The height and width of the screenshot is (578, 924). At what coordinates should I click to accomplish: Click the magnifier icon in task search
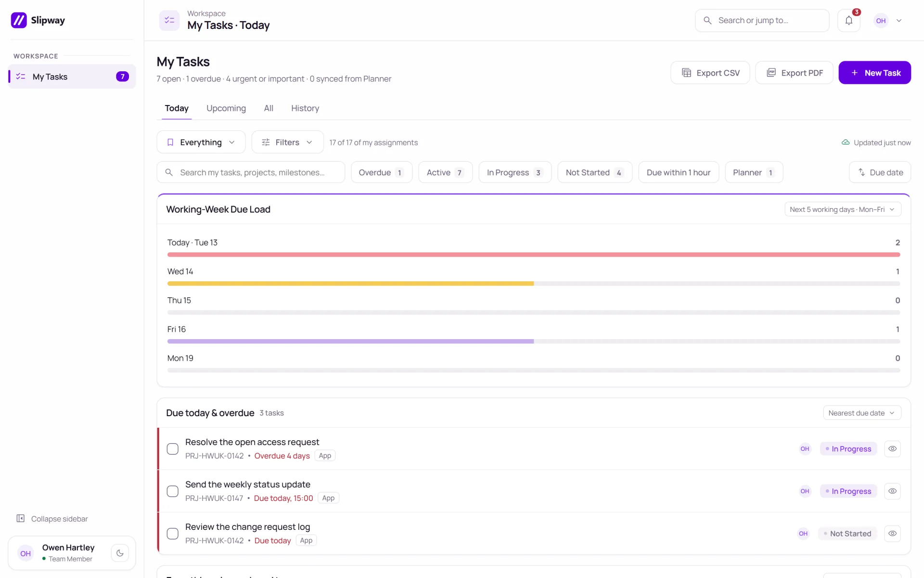(169, 172)
